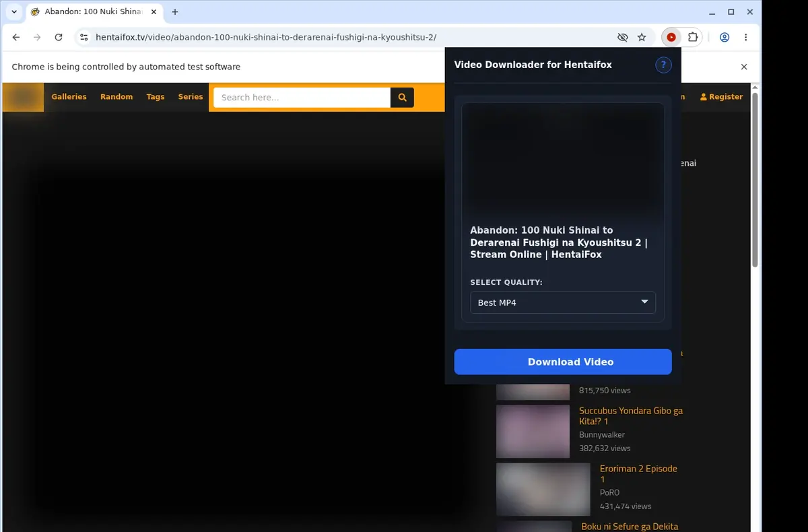Open 'Succubus Yondara Gibo ga Kita!? 1' link
Viewport: 808px width, 532px height.
pyautogui.click(x=631, y=415)
